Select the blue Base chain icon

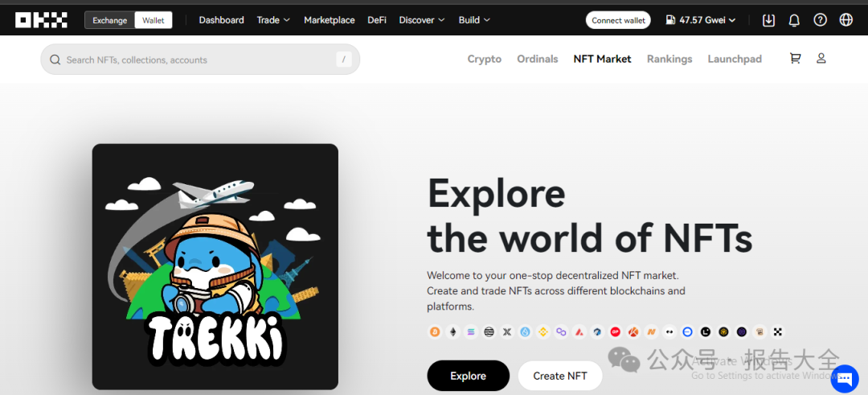point(687,331)
